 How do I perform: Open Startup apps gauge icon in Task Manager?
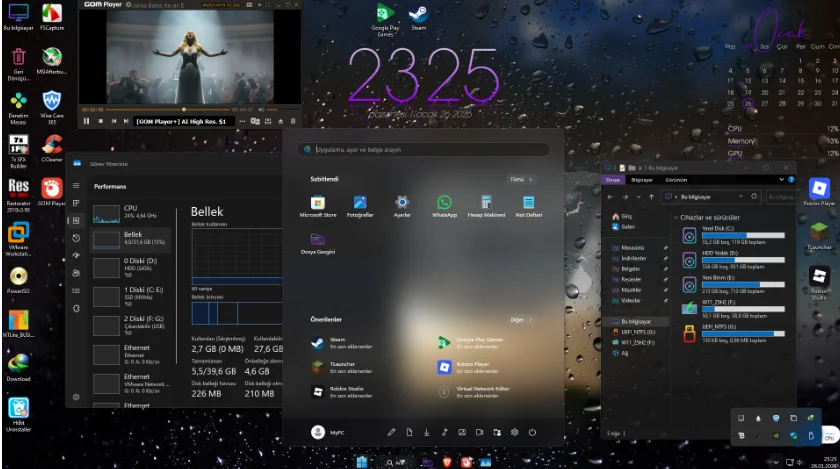click(x=76, y=256)
